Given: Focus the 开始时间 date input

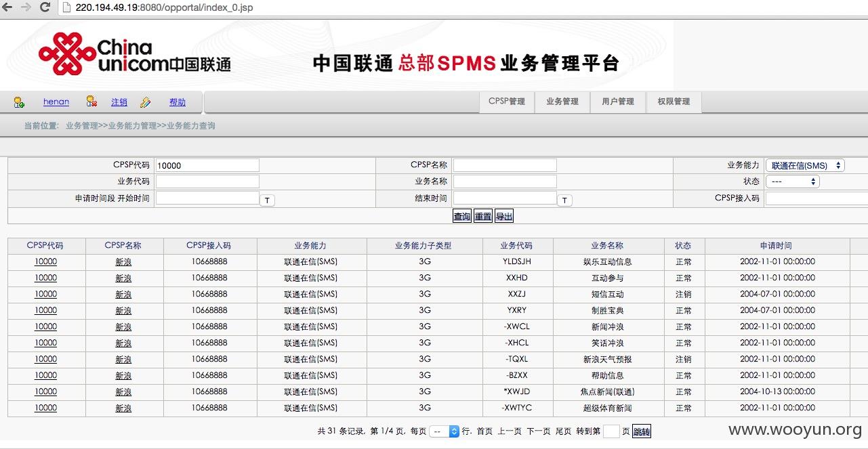Looking at the screenshot, I should [207, 198].
